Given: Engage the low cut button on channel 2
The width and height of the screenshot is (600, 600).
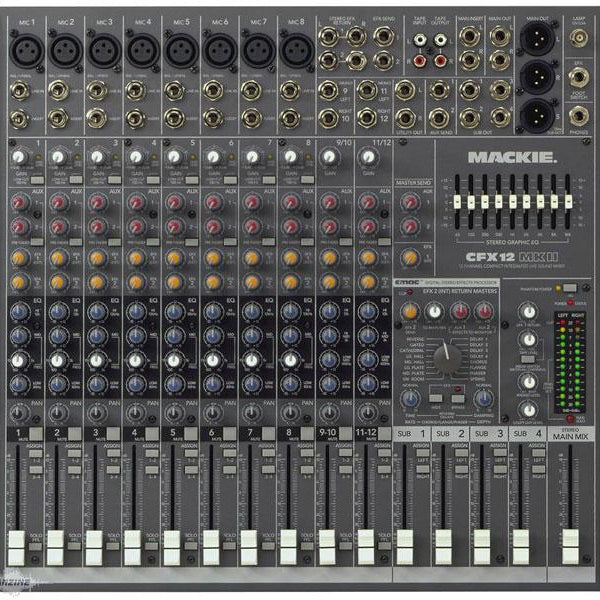Looking at the screenshot, I should [76, 180].
